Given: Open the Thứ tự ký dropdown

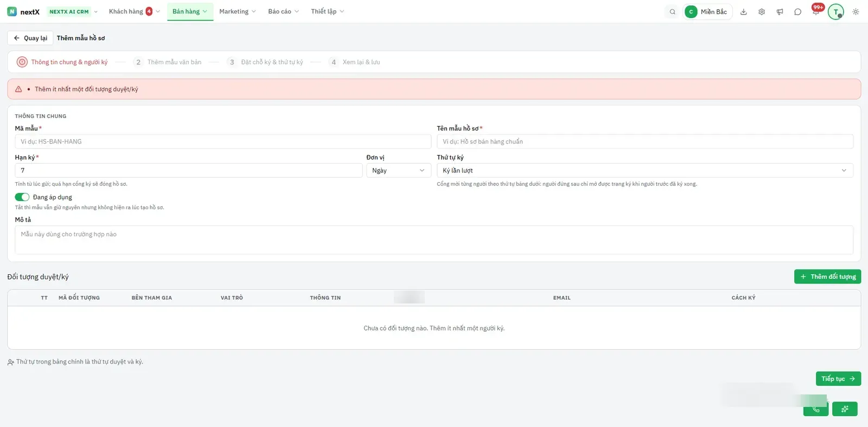Looking at the screenshot, I should (645, 170).
